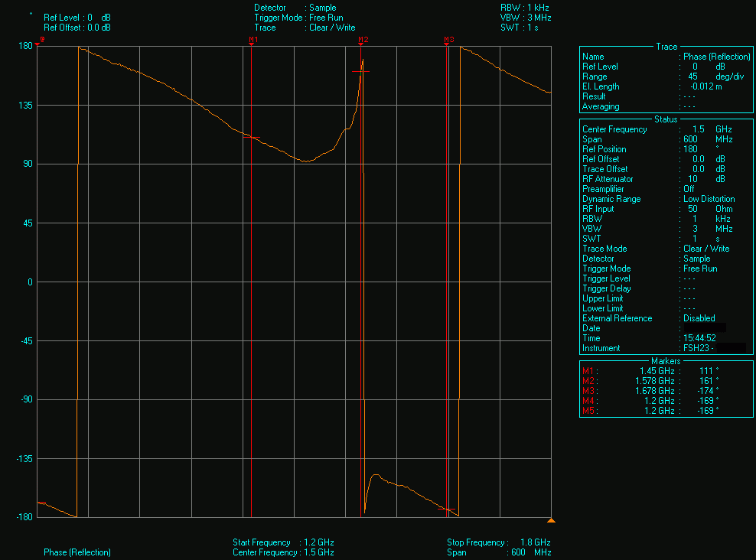The image size is (756, 560).
Task: Click the Span row in the Status panel
Action: tap(657, 139)
